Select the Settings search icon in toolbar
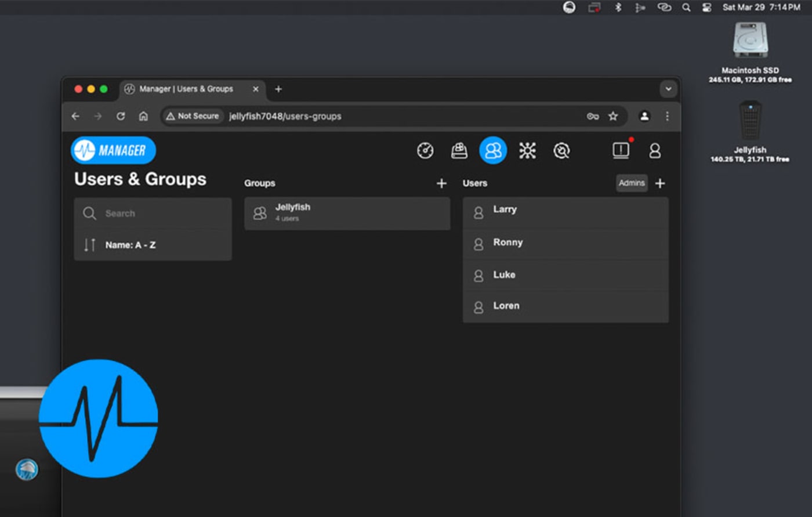812x517 pixels. (x=561, y=150)
